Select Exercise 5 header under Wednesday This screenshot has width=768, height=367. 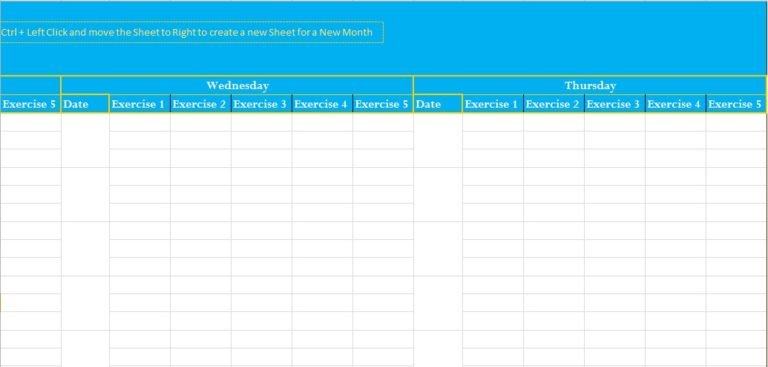point(383,104)
